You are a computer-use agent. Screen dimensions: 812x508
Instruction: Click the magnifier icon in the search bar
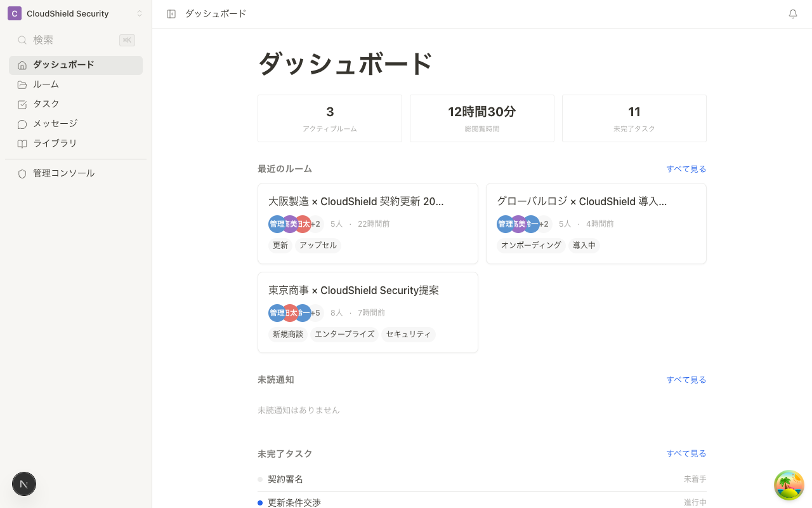pos(22,39)
